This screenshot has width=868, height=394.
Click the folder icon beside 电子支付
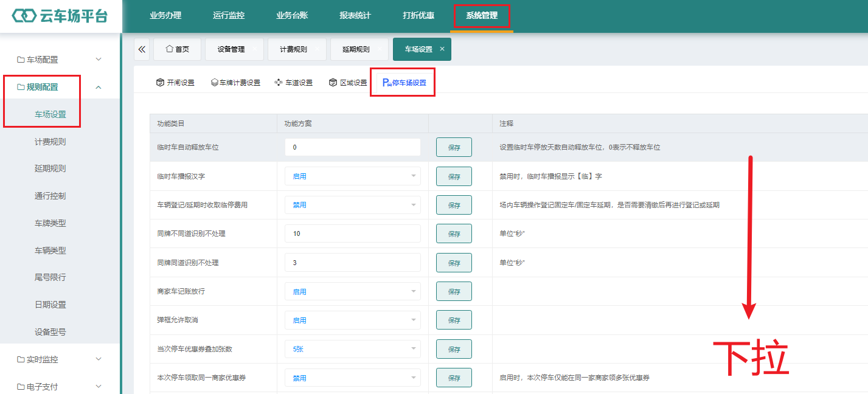21,387
